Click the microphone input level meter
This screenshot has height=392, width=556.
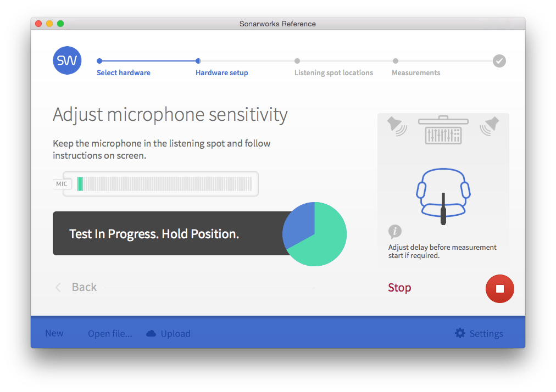[165, 184]
